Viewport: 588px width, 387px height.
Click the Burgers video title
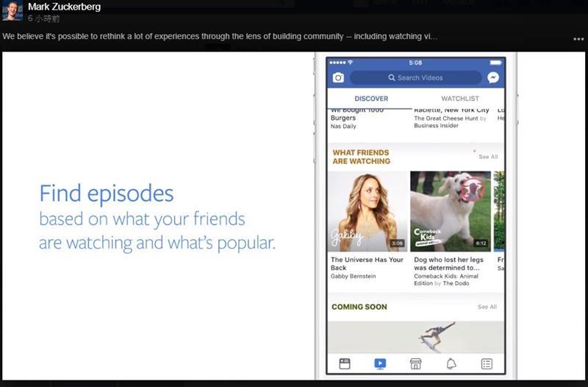pyautogui.click(x=356, y=114)
